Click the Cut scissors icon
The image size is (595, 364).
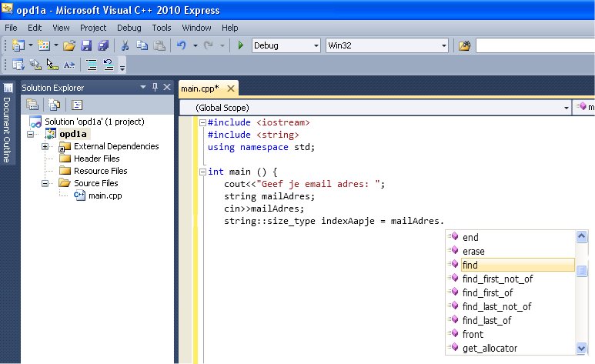pos(125,46)
